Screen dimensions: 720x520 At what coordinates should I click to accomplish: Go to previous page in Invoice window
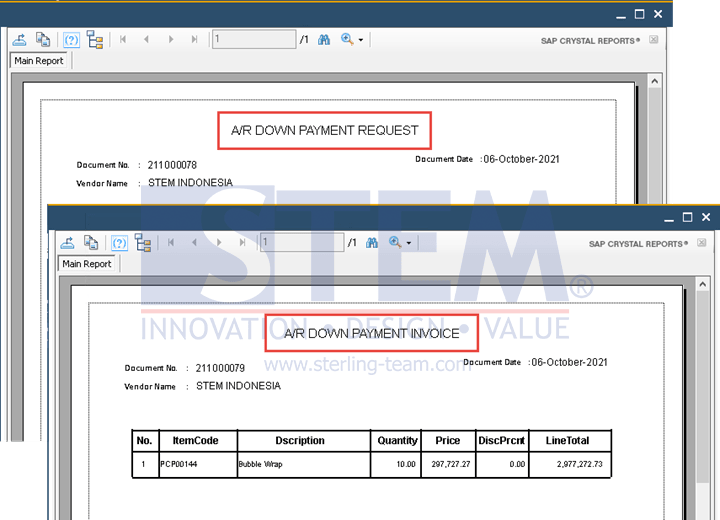click(x=194, y=243)
